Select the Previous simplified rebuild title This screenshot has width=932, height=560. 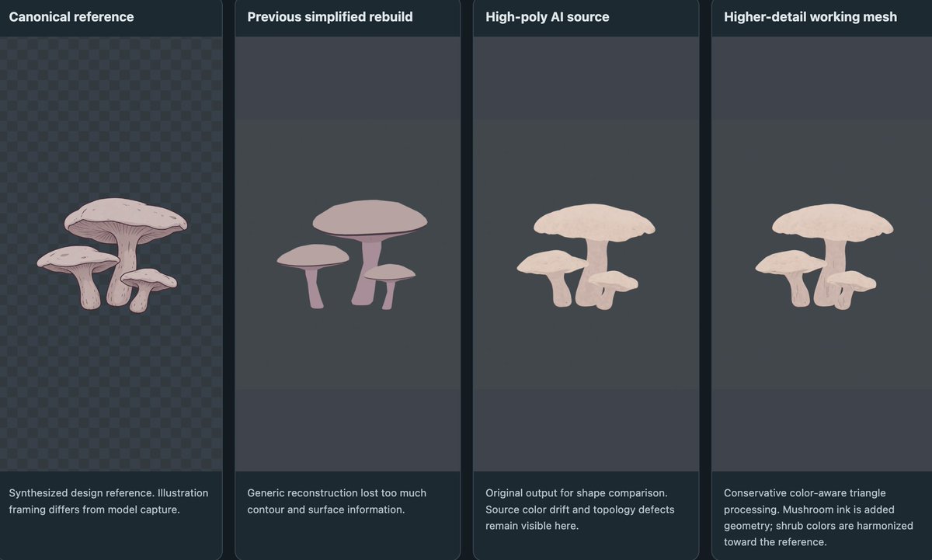tap(330, 16)
